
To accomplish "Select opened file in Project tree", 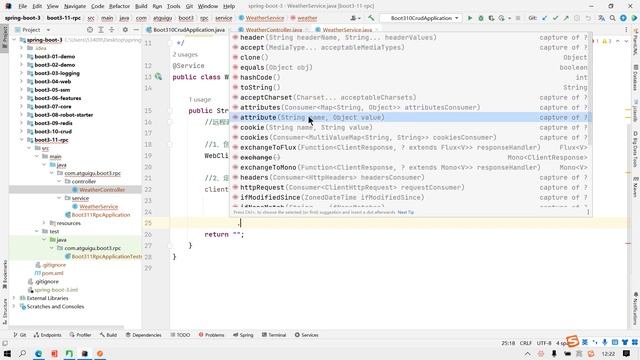I will (90, 30).
